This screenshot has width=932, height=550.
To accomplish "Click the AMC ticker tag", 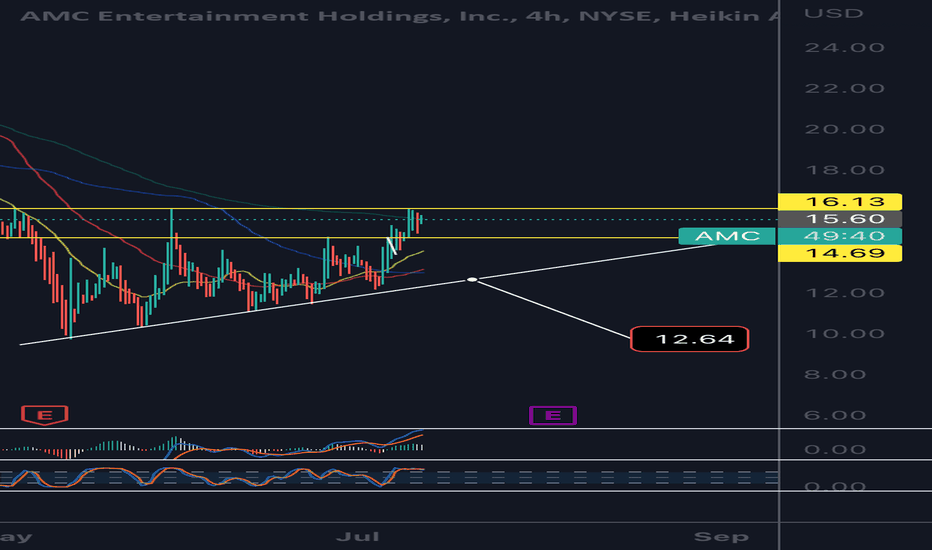I will tap(727, 236).
